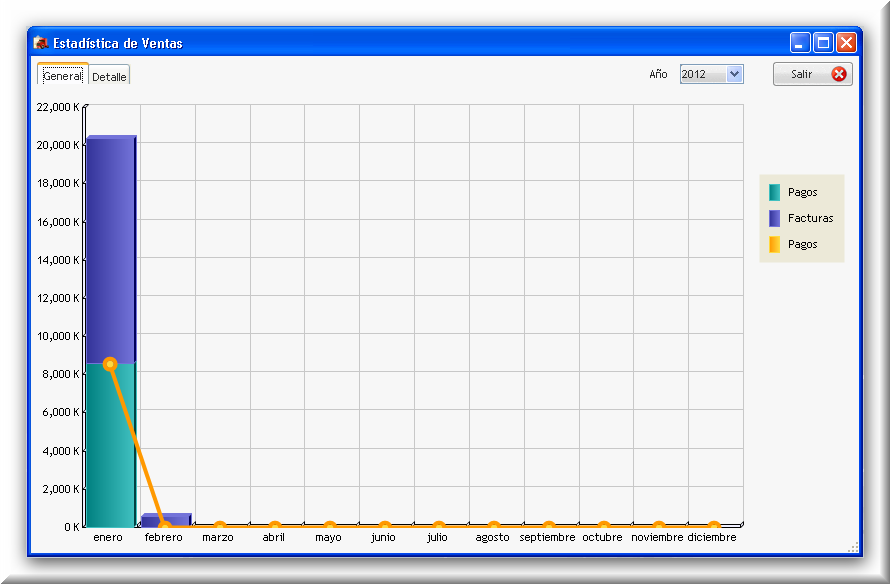Click the app icon in title bar
Screen dimensions: 890x584
(40, 43)
